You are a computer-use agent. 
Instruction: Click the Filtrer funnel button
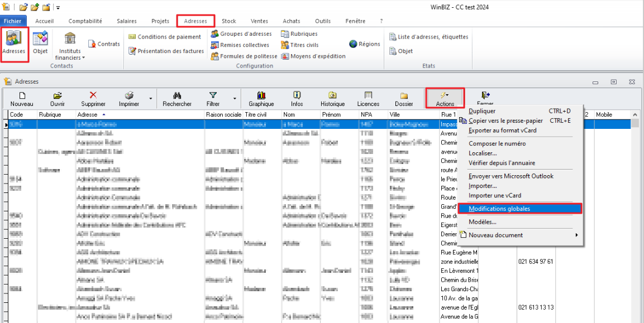click(213, 99)
